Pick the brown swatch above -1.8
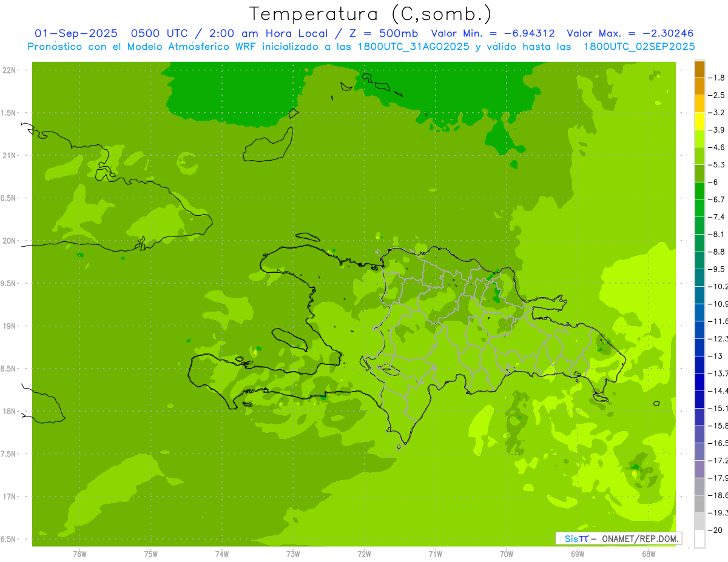Viewport: 728px width, 562px height. coord(699,70)
